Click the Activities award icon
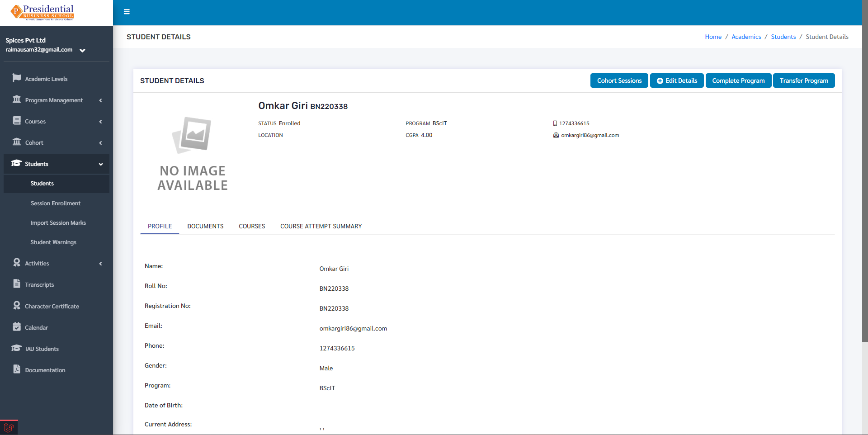This screenshot has height=435, width=868. 17,262
